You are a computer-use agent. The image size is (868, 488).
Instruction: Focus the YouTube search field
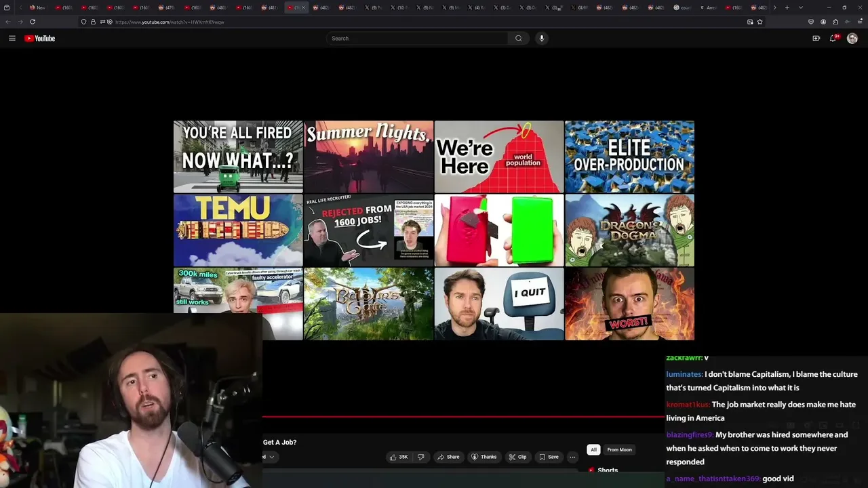click(x=417, y=39)
